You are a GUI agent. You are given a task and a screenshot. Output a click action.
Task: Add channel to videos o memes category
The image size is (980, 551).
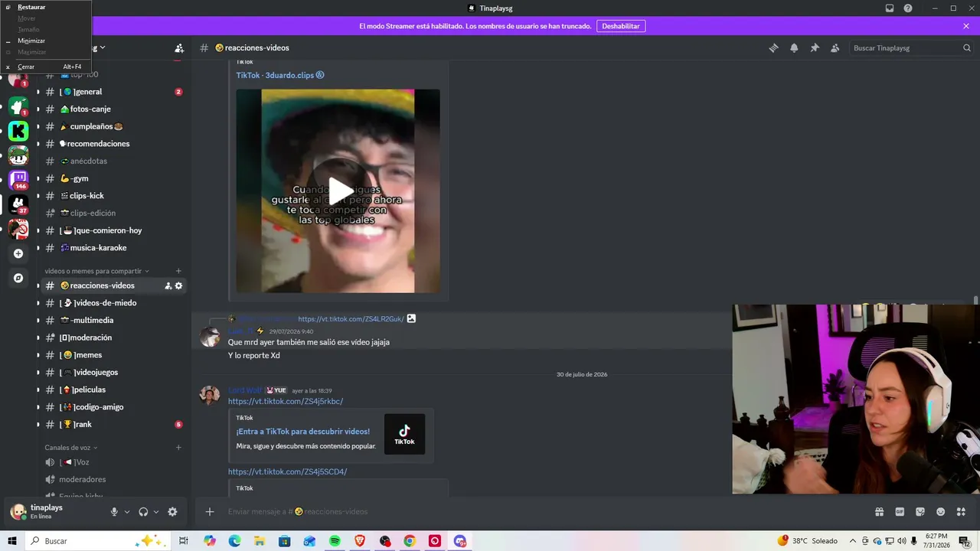point(178,271)
